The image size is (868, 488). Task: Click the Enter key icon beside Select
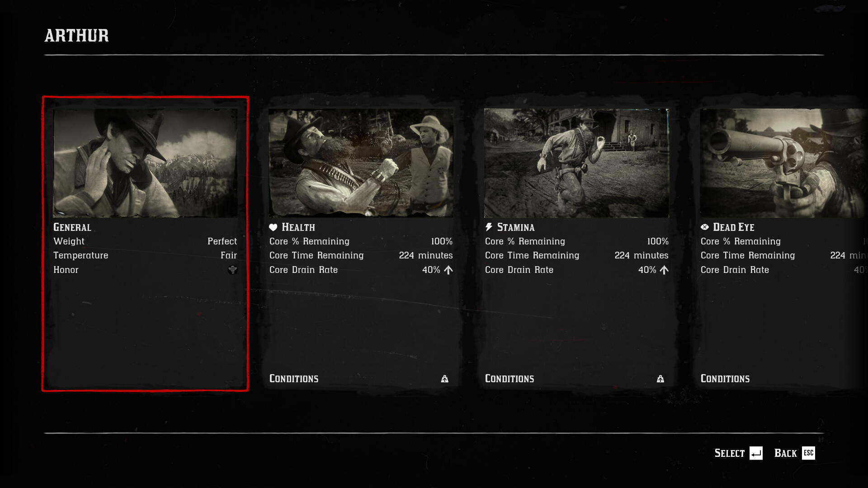click(756, 453)
